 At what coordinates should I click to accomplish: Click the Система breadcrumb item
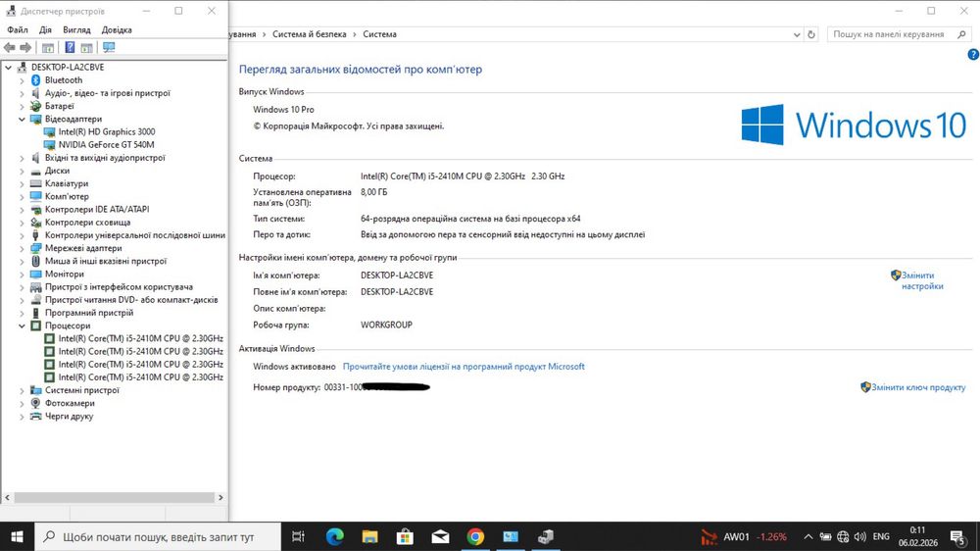pos(379,34)
